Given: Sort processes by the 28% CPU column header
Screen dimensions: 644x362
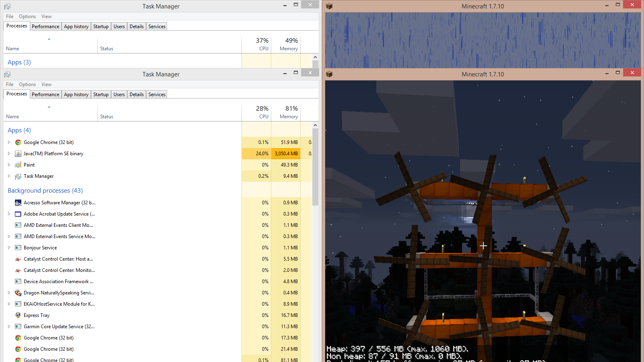Looking at the screenshot, I should [x=257, y=112].
